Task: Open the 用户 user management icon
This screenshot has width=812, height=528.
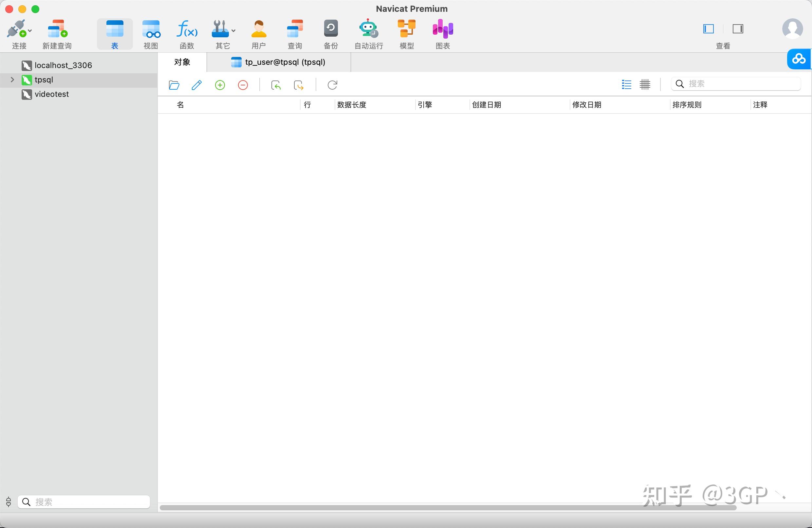Action: point(259,29)
